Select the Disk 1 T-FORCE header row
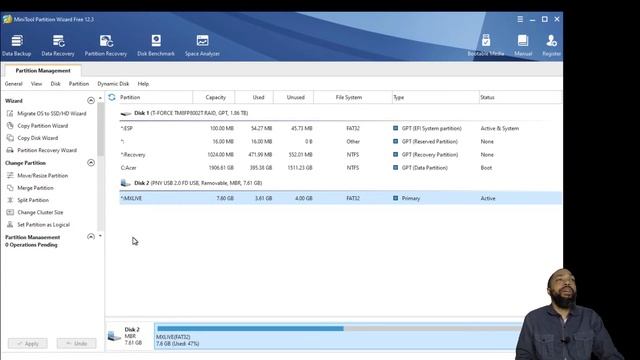Viewport: 640px width, 360px height. coord(340,113)
